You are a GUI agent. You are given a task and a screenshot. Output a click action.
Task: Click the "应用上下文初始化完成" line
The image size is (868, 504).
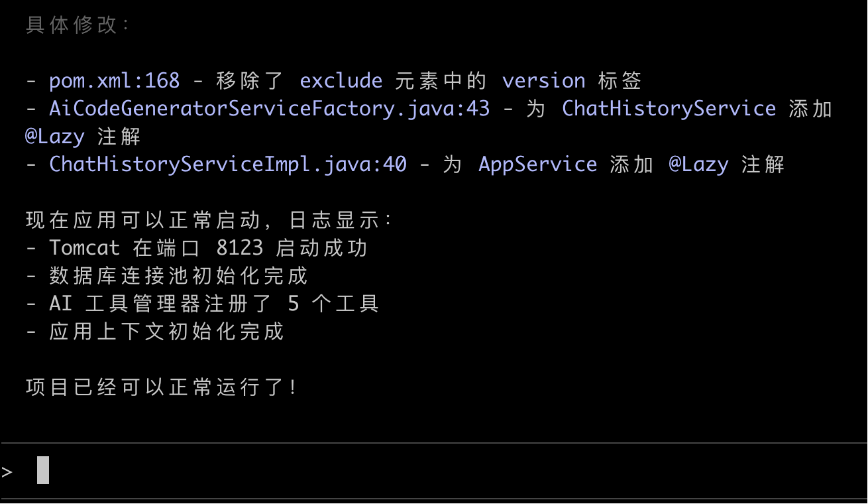(166, 332)
